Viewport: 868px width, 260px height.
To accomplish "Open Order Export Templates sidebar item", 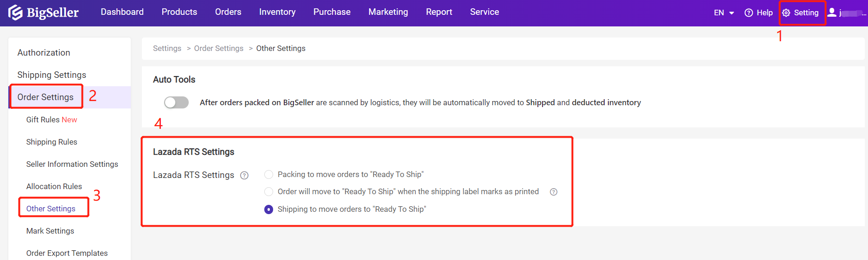I will tap(67, 253).
